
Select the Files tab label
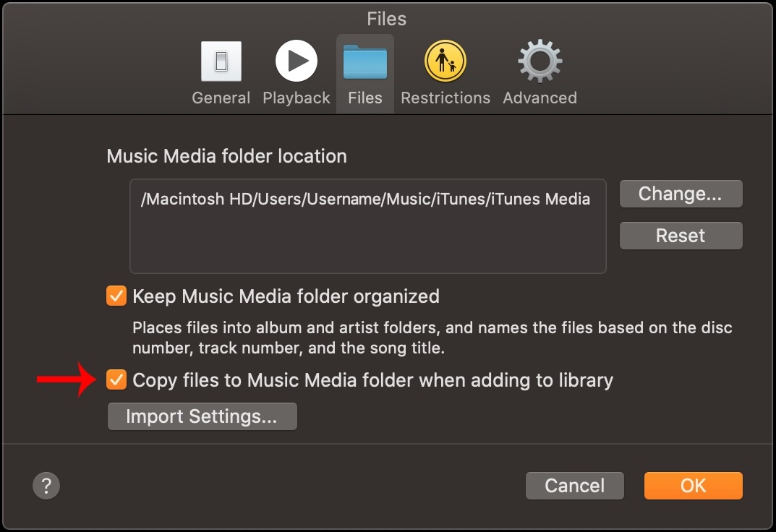[x=365, y=98]
